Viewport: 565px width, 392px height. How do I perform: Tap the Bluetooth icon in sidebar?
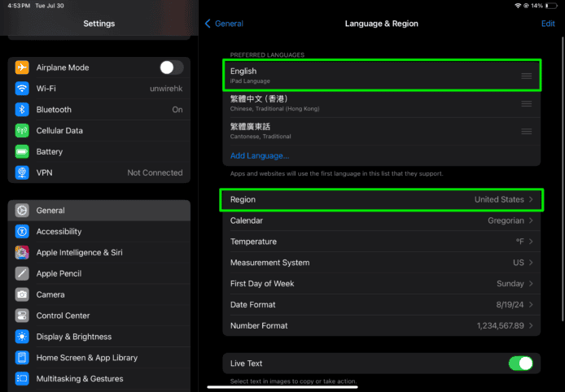tap(22, 110)
